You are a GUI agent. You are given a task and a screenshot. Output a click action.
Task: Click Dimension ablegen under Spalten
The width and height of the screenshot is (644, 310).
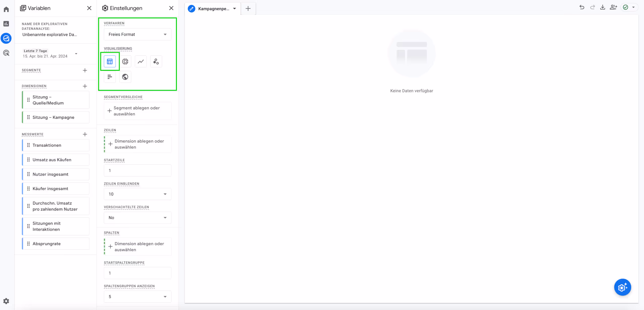138,247
